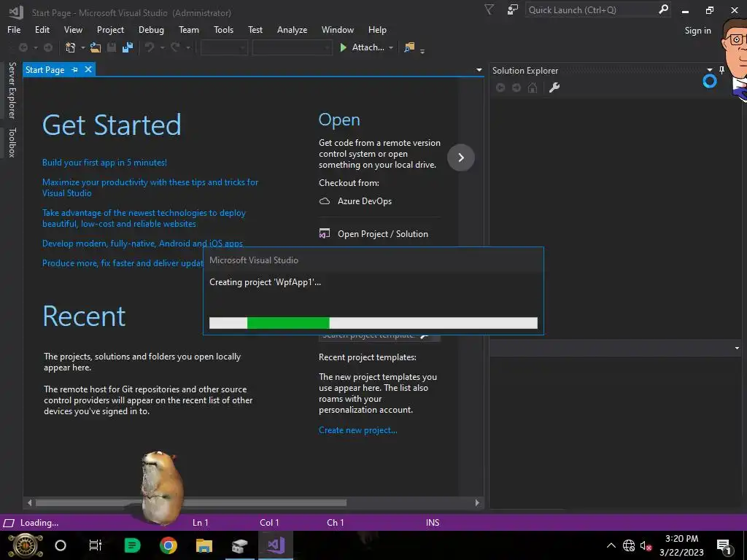
Task: Click the Redo arrow icon
Action: [175, 47]
